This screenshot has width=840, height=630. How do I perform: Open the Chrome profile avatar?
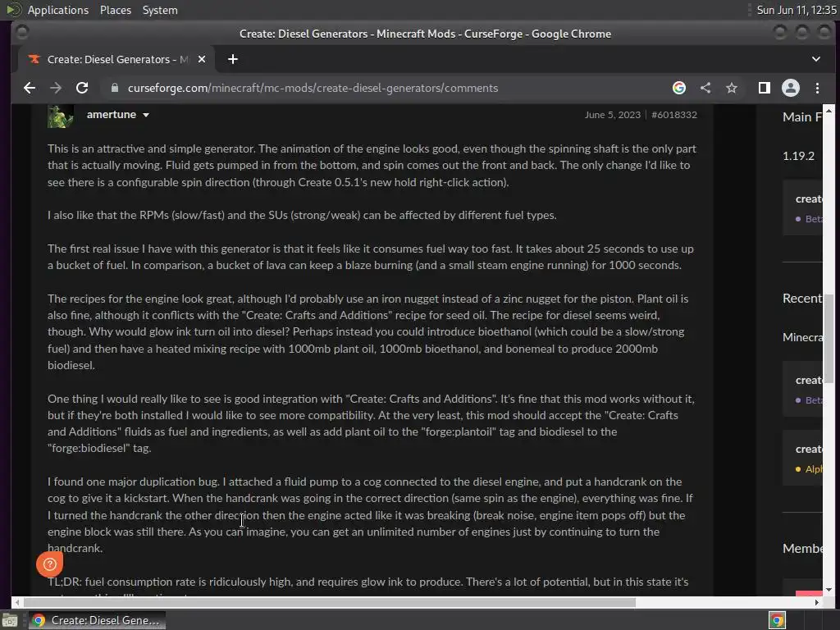[x=791, y=88]
